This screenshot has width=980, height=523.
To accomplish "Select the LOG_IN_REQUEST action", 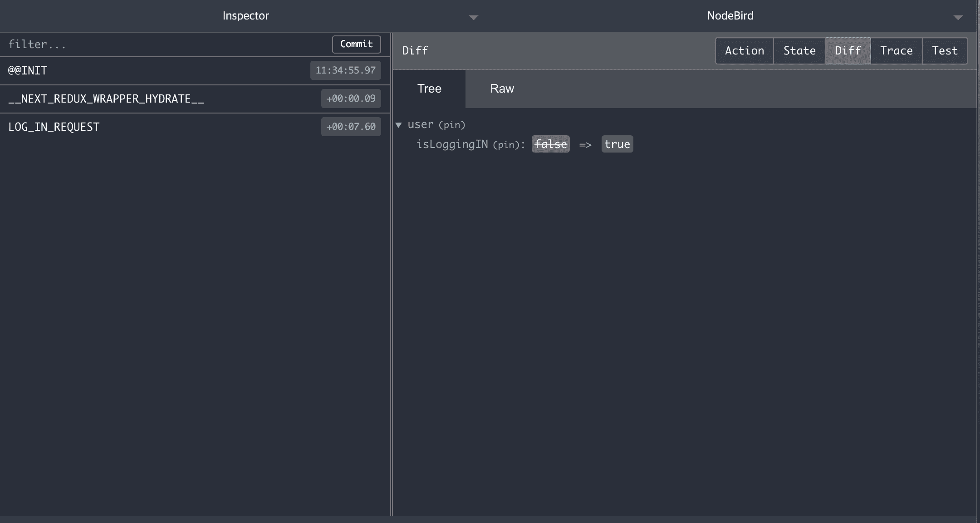I will point(54,127).
